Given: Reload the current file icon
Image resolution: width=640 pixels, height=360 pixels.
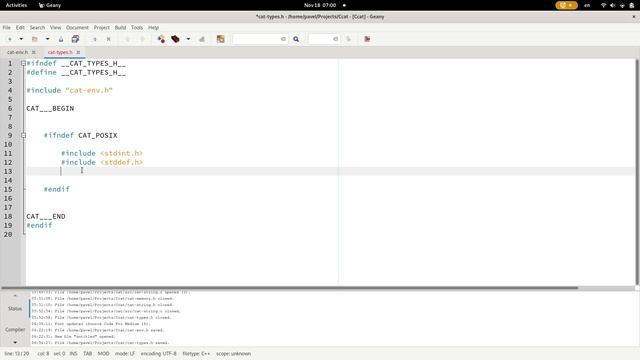Looking at the screenshot, I should pyautogui.click(x=95, y=39).
